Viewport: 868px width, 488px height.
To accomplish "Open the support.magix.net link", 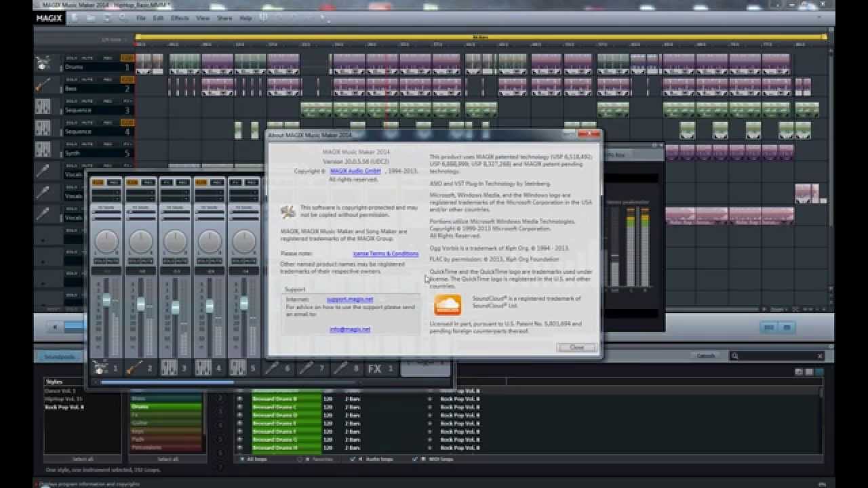I will pyautogui.click(x=350, y=299).
